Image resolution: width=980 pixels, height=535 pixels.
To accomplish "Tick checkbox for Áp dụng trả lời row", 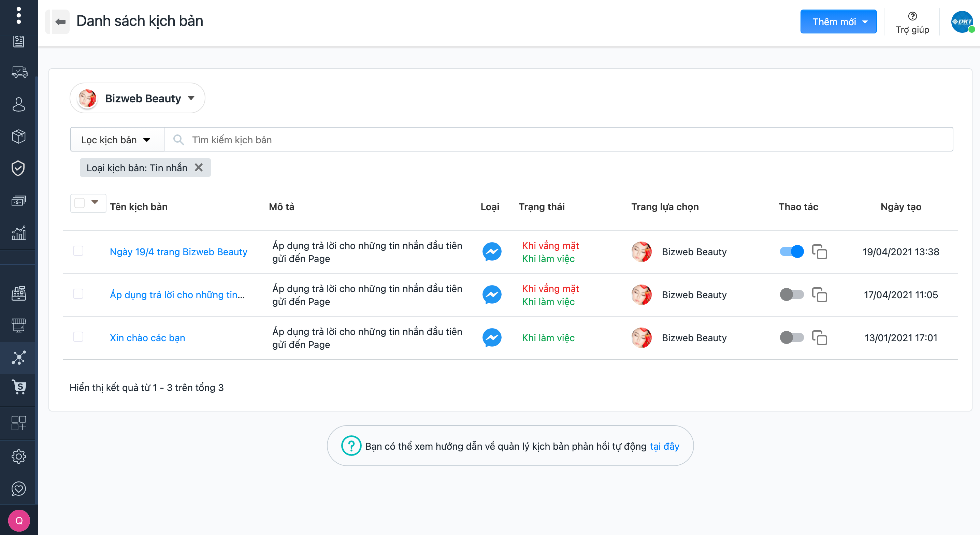I will [78, 294].
